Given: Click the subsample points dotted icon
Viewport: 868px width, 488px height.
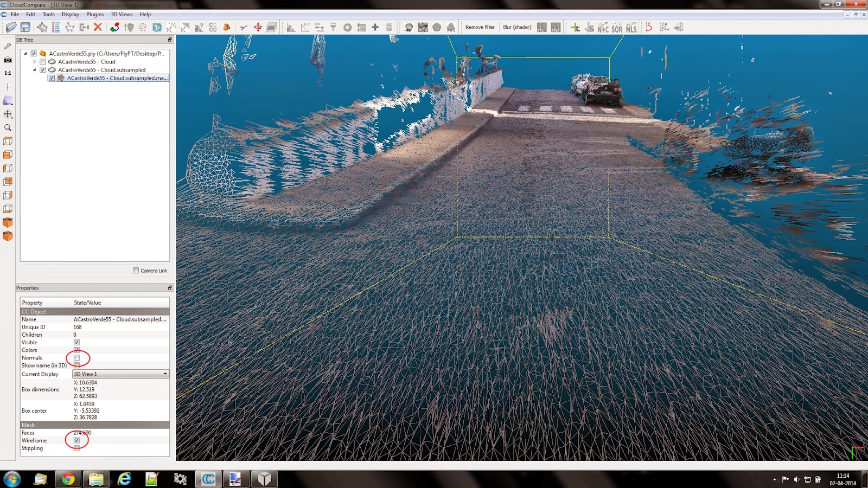Looking at the screenshot, I should (x=143, y=27).
